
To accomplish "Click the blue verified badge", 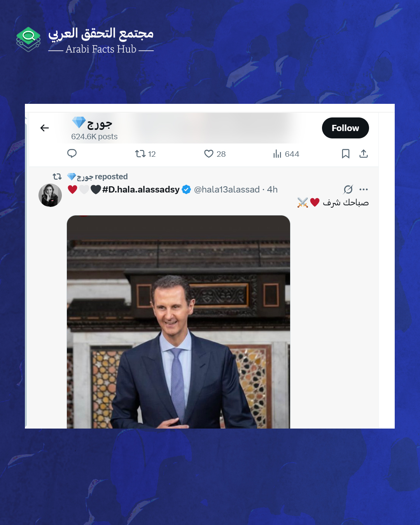I will click(x=187, y=189).
